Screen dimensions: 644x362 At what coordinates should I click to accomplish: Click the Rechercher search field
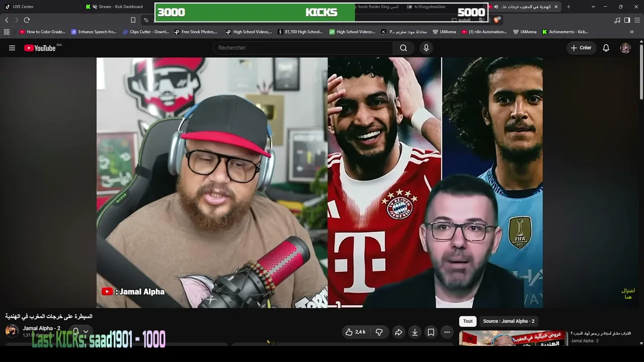(303, 48)
